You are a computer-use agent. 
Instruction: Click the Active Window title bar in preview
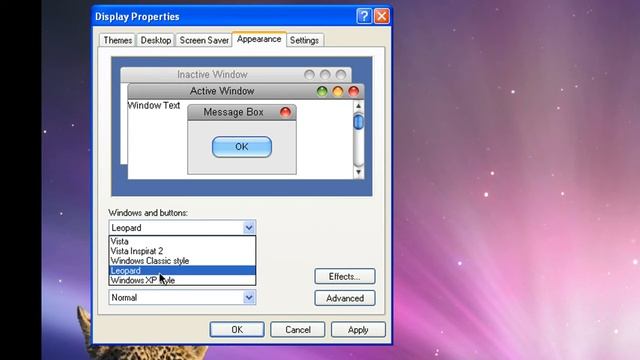[x=246, y=91]
